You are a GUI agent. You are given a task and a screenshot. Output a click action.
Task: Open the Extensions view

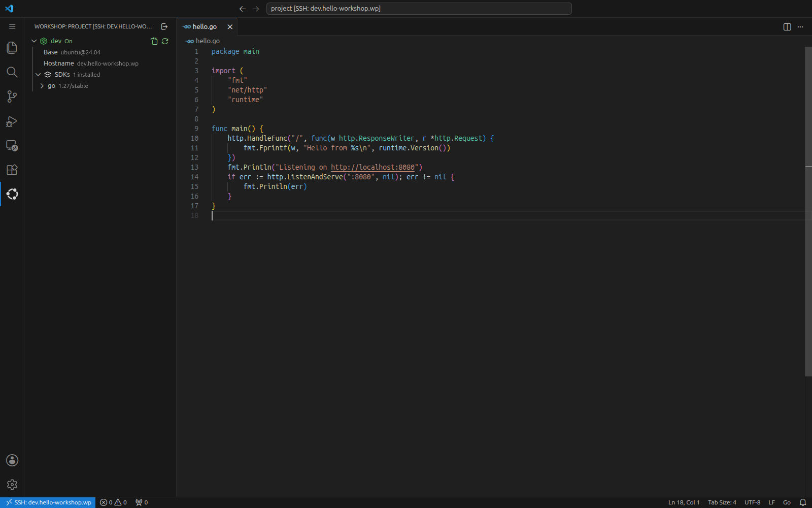click(x=12, y=170)
